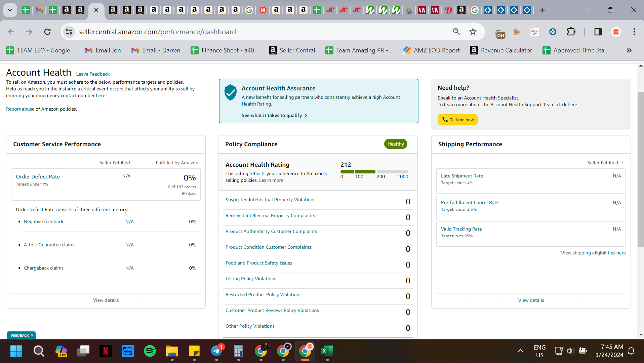
Task: Open A-to-z Guarantee claims link
Action: 49,245
